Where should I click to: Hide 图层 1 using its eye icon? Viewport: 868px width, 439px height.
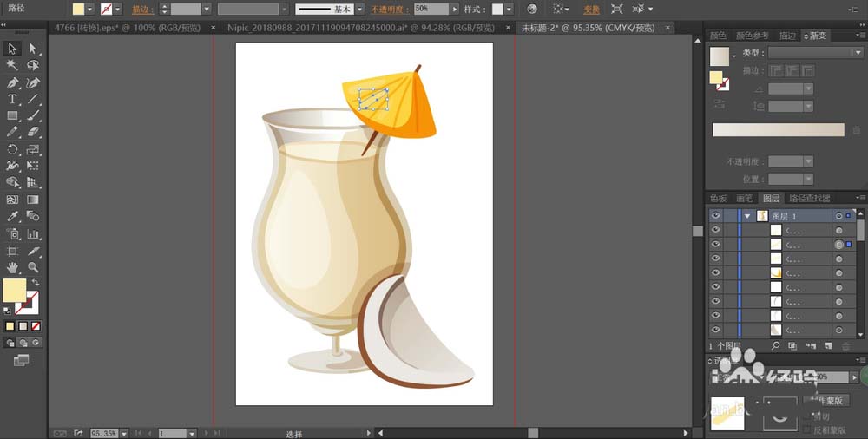pyautogui.click(x=716, y=216)
